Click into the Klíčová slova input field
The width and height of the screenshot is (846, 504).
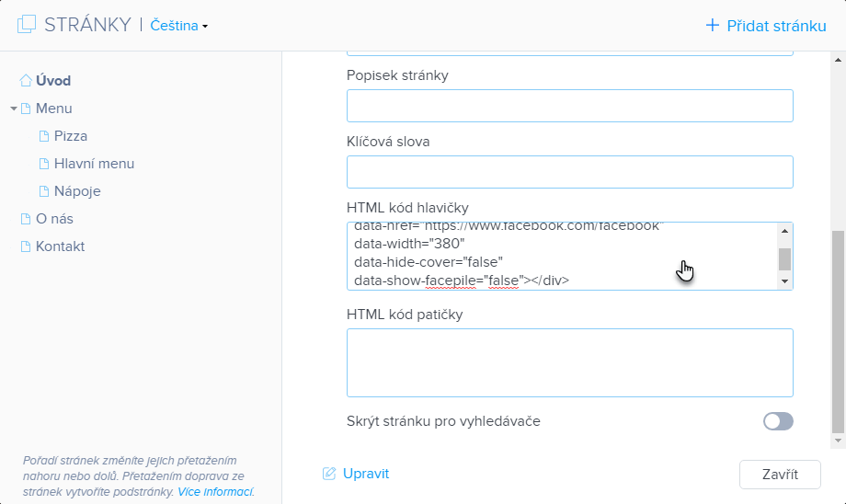pos(569,172)
